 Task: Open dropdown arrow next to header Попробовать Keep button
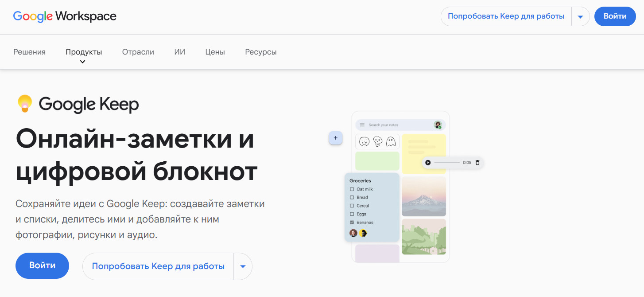click(x=581, y=17)
